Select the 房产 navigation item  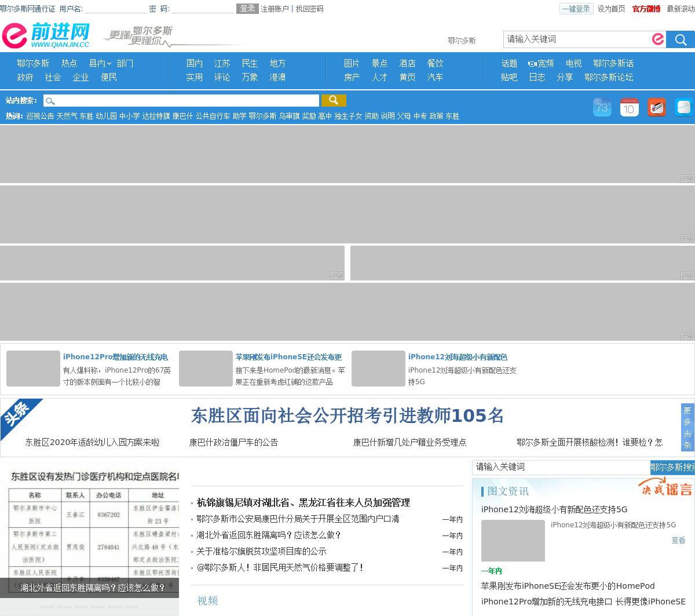tap(352, 77)
